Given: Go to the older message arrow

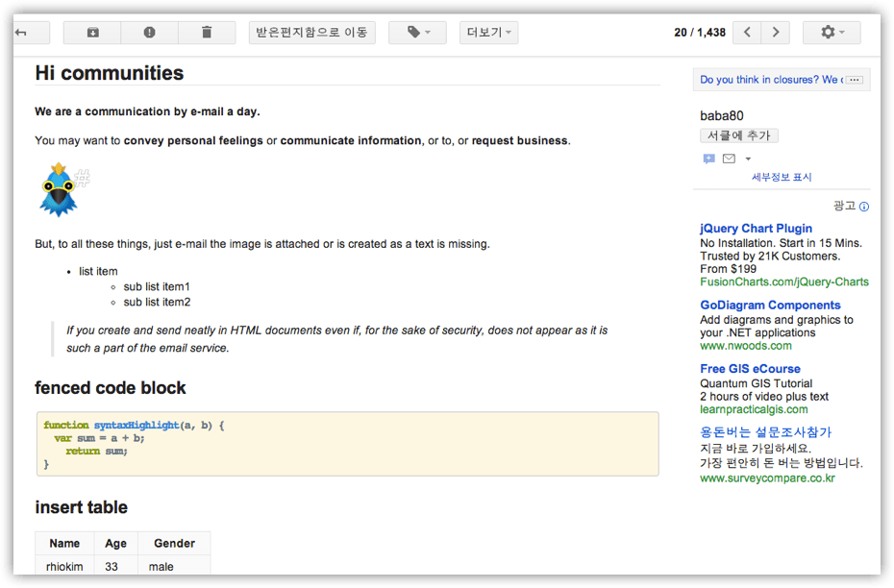Looking at the screenshot, I should click(776, 33).
